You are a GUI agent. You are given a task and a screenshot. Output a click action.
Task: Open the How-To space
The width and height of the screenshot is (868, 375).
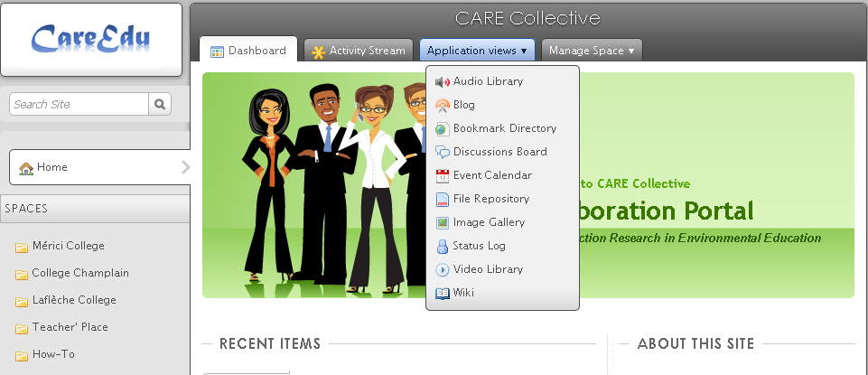coord(53,354)
